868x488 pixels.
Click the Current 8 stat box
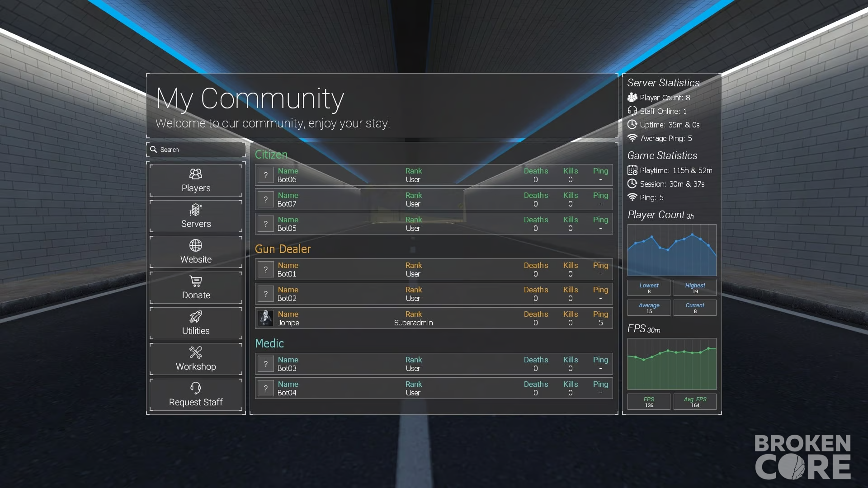coord(695,308)
